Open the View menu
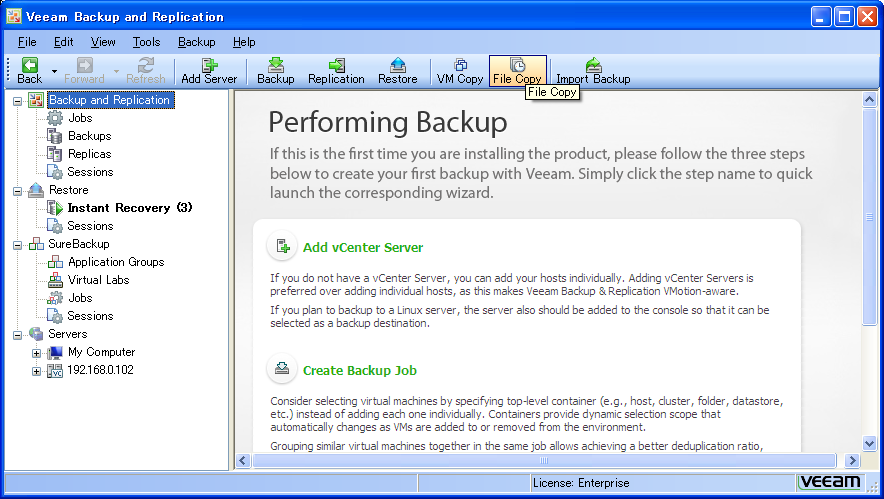Viewport: 884px width, 499px height. point(103,42)
